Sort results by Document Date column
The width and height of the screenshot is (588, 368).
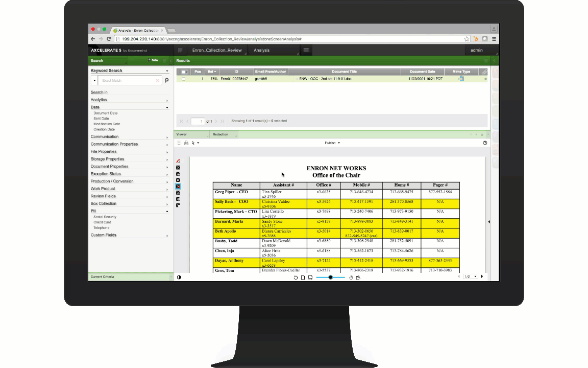tap(422, 72)
